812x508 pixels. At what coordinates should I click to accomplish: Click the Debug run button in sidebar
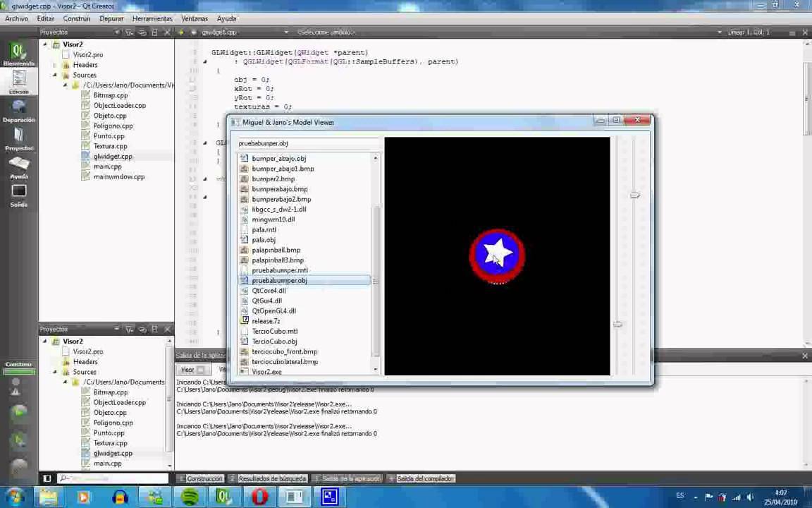point(18,440)
